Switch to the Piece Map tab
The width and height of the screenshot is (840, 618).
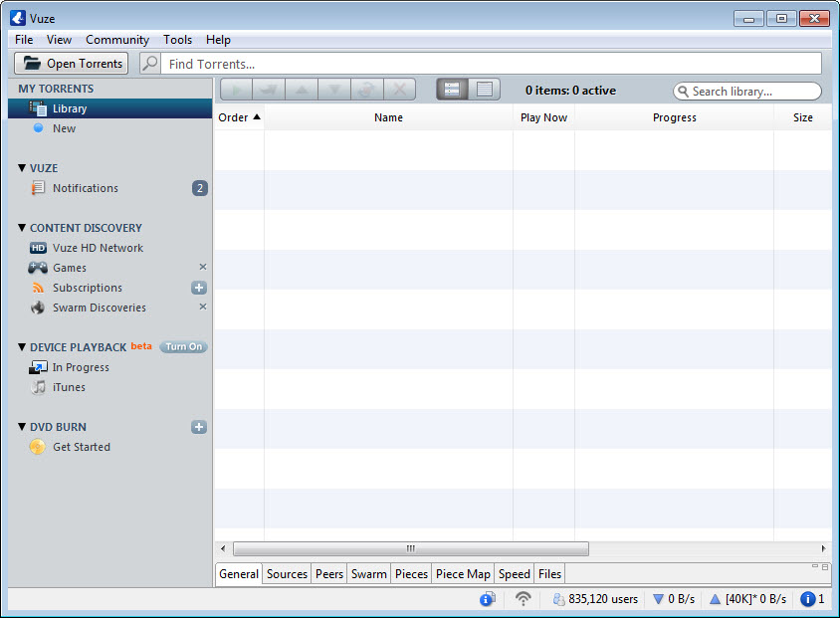click(x=463, y=574)
